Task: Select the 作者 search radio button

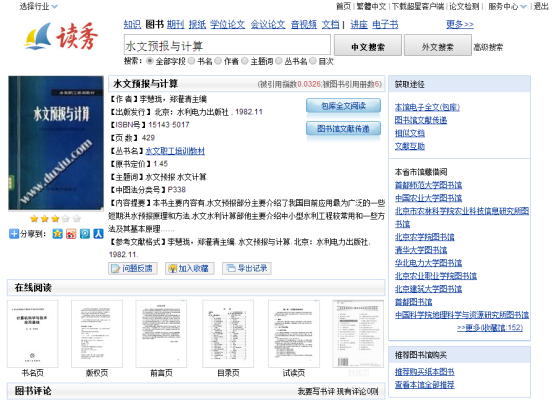Action: 218,61
